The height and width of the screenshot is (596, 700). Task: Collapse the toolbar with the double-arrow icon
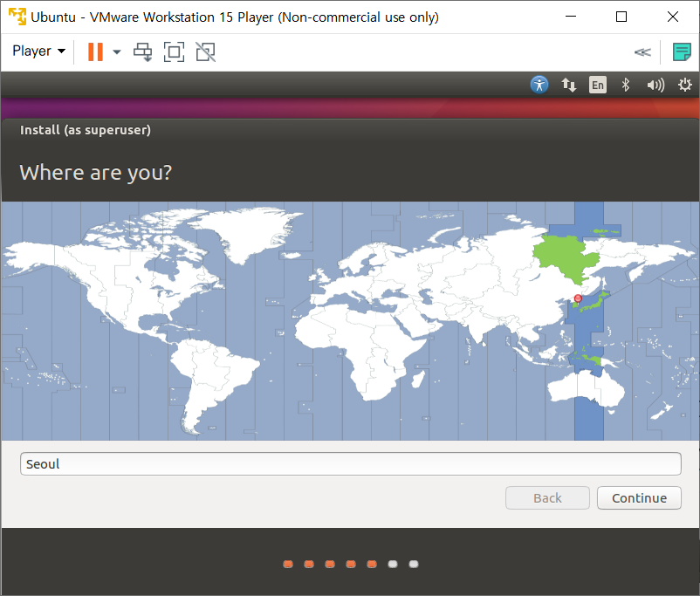tap(642, 52)
